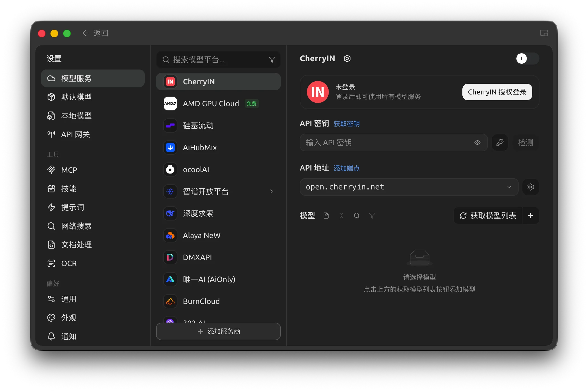588x391 pixels.
Task: Select the CherryIN provider in the list
Action: (218, 82)
